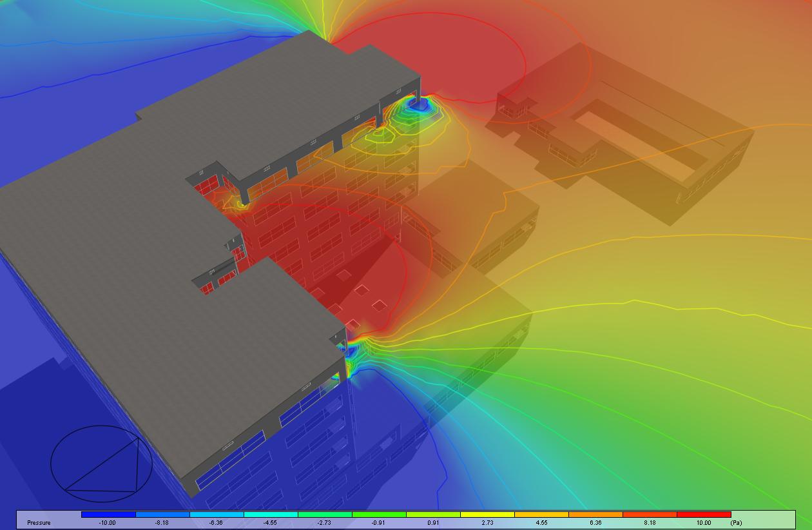Screen dimensions: 812x530
Task: Click the yellow-green 0.91 legend band
Action: tap(433, 515)
